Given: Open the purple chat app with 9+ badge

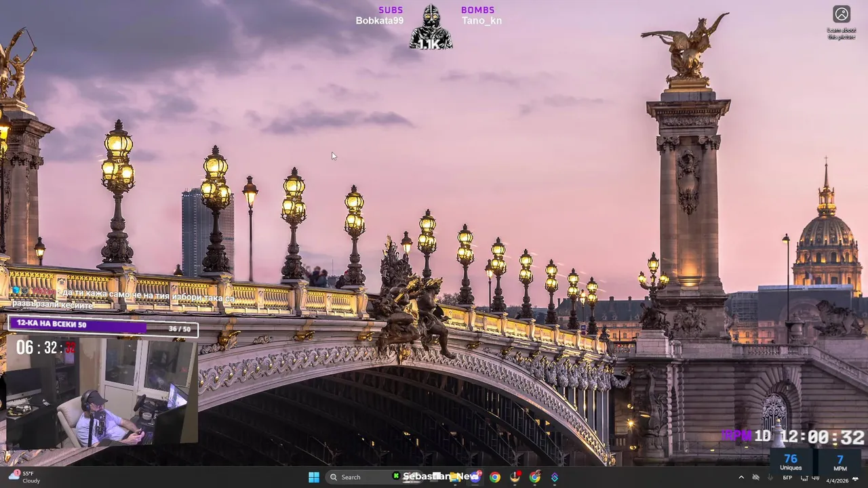Looking at the screenshot, I should coord(475,477).
